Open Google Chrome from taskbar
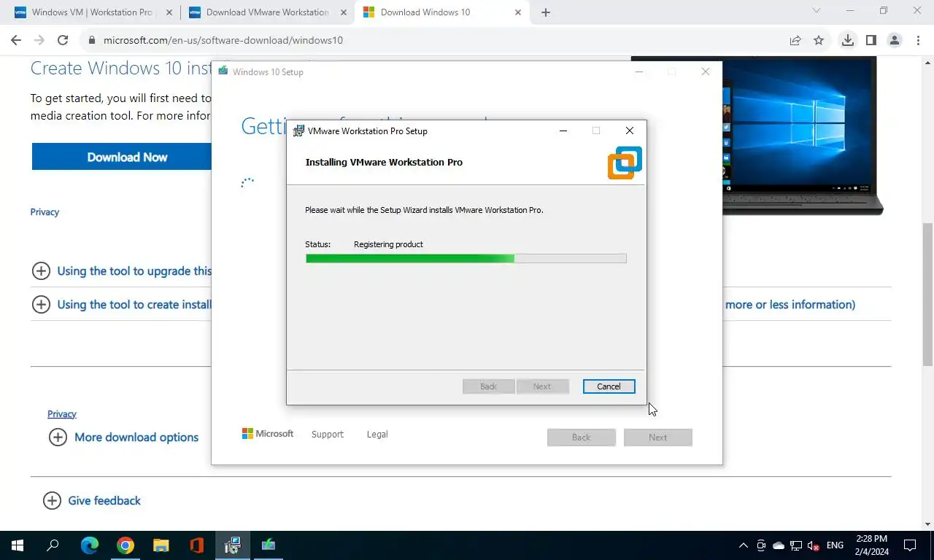 coord(126,545)
